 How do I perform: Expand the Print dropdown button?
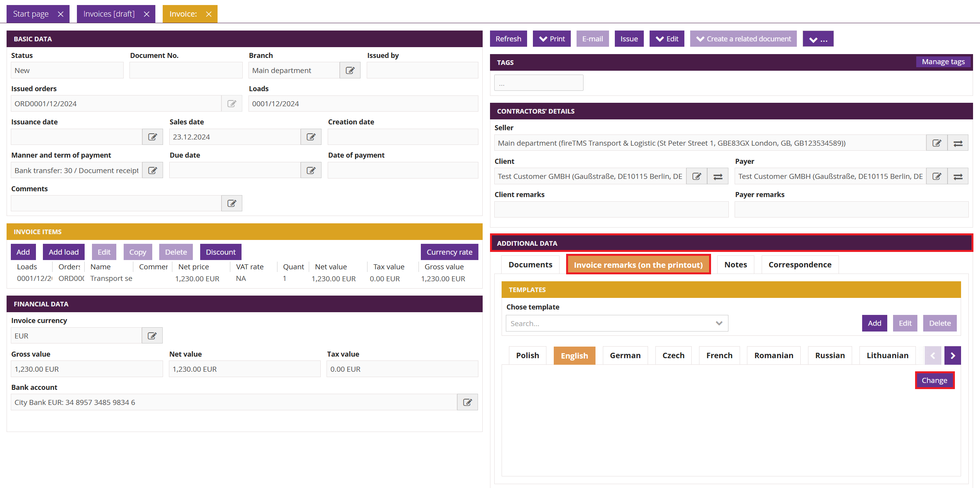click(551, 39)
